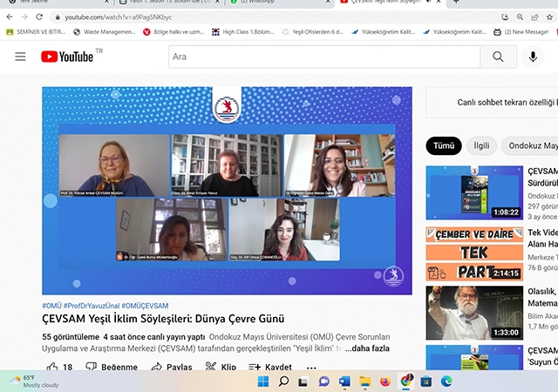The height and width of the screenshot is (392, 558).
Task: Open the YouTube hamburger guide menu
Action: point(20,57)
